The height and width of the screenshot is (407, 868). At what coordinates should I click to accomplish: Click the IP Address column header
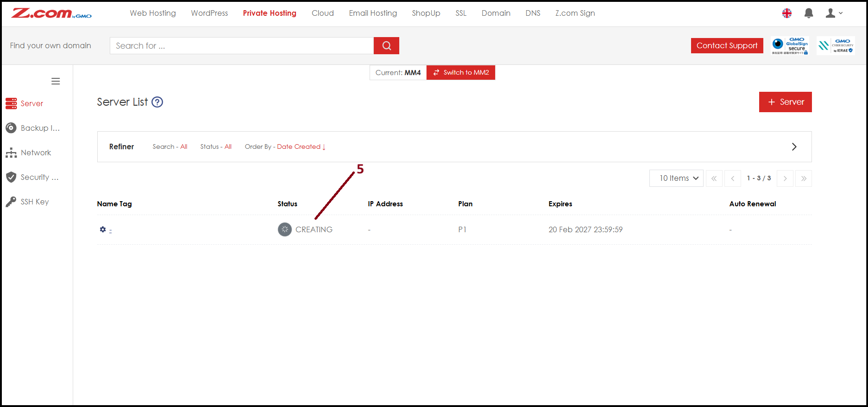coord(385,204)
